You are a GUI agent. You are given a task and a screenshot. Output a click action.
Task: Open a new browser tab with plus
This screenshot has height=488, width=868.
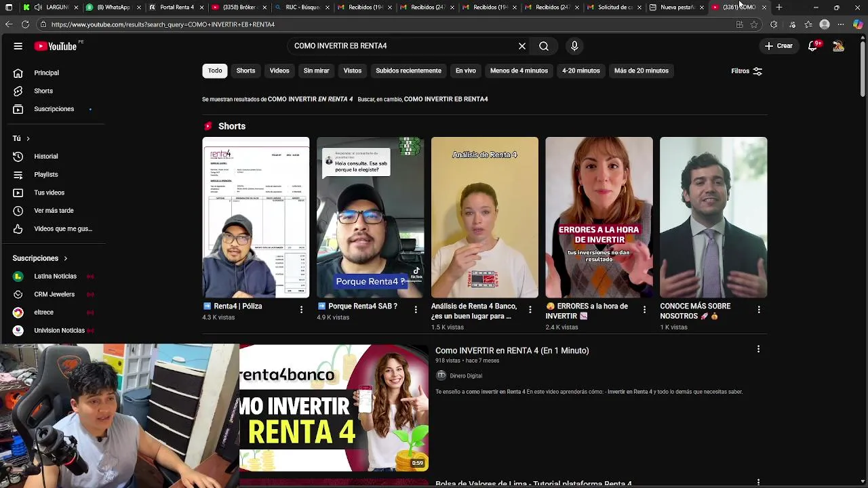(779, 7)
